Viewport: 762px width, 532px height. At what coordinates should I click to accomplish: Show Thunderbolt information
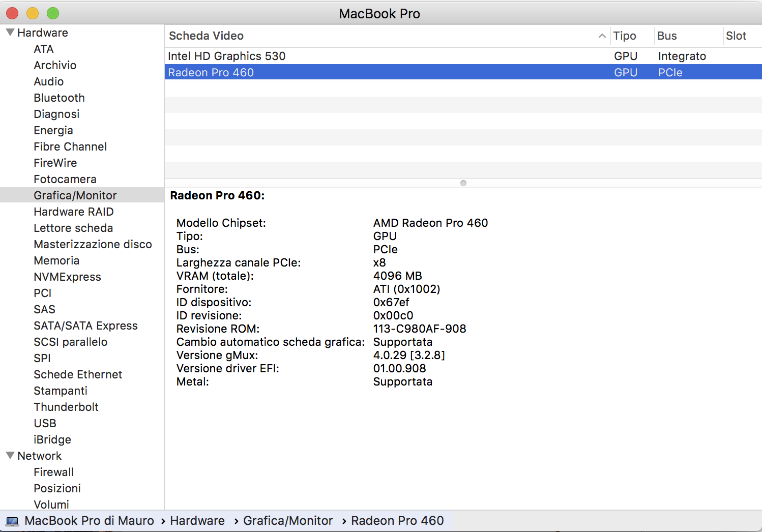tap(66, 407)
